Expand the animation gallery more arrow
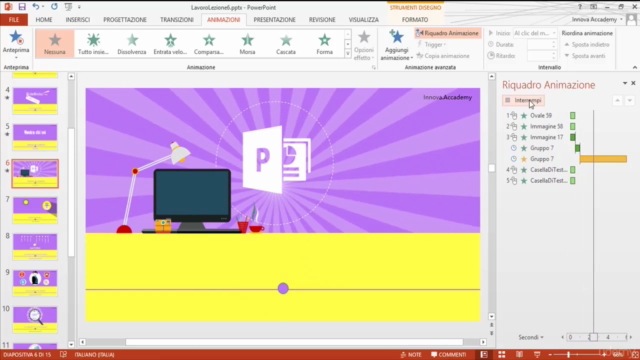Screen dimensions: 640x360 coord(348,53)
